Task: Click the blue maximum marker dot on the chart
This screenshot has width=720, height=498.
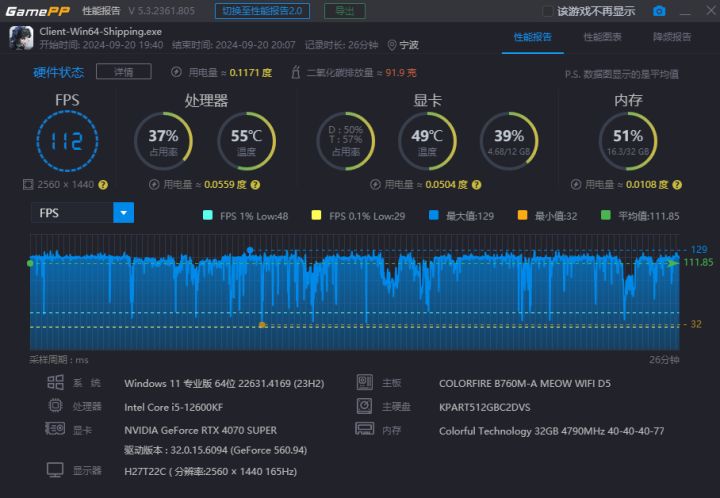Action: (x=250, y=250)
